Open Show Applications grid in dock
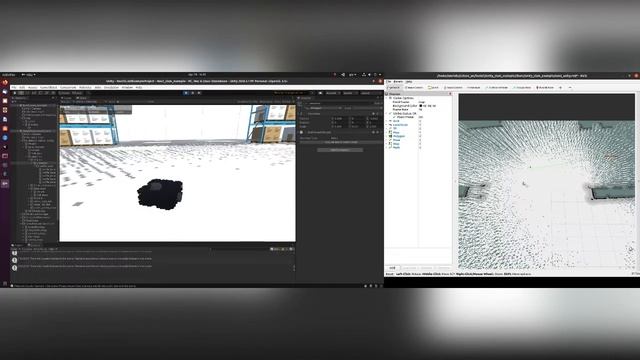The image size is (640, 360). coord(4,283)
